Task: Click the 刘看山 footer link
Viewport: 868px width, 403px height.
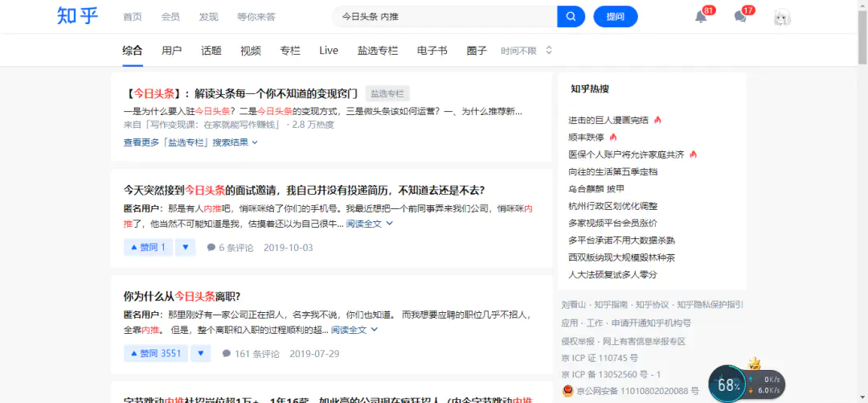Action: coord(574,305)
